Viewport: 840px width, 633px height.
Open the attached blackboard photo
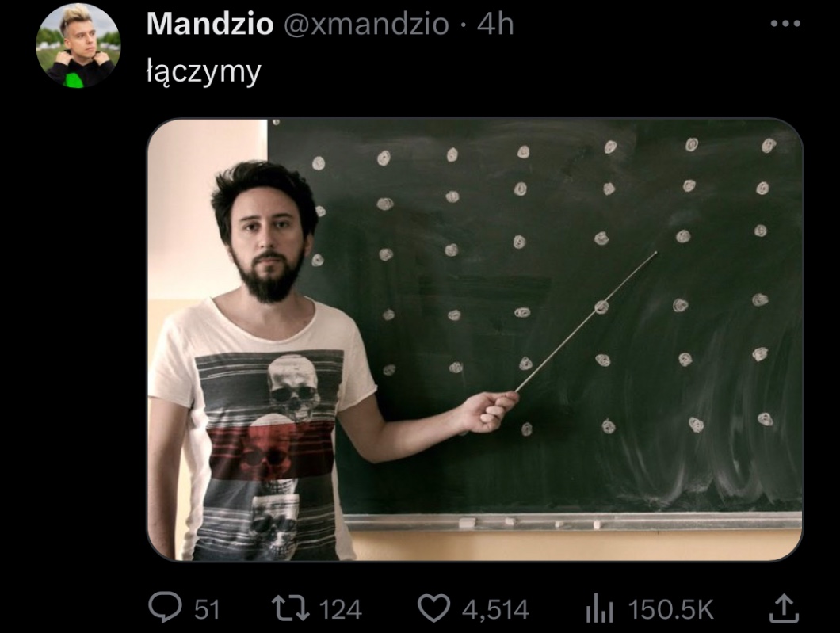coord(475,339)
